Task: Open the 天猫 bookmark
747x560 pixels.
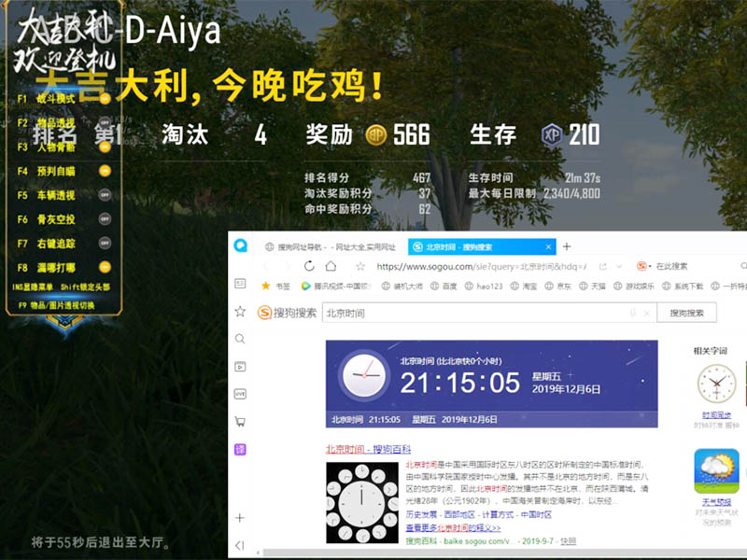Action: (592, 286)
